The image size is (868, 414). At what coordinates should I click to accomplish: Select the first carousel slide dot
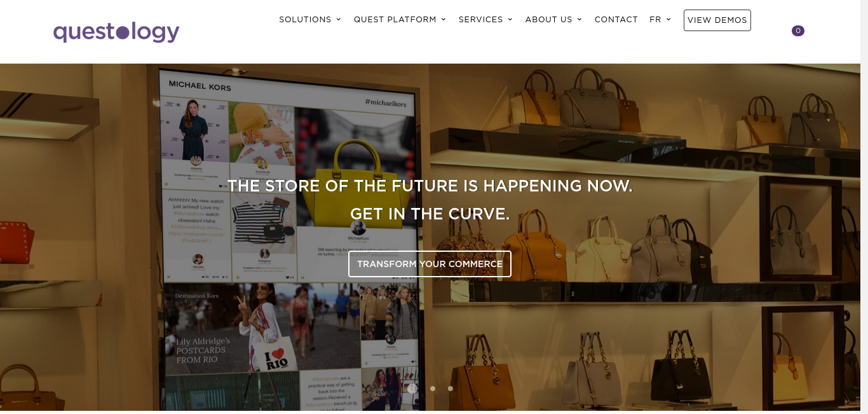pos(412,388)
